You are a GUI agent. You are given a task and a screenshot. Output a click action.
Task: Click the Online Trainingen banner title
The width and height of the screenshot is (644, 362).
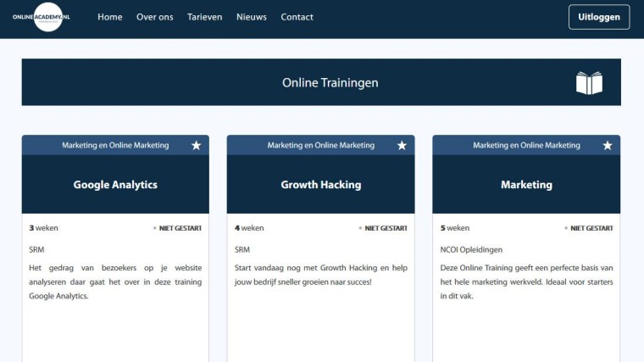pyautogui.click(x=330, y=83)
